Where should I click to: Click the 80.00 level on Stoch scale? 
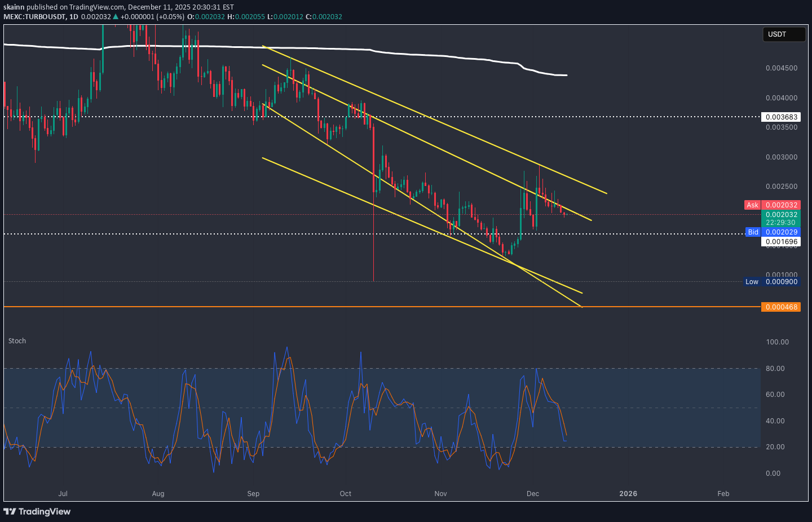(x=775, y=369)
